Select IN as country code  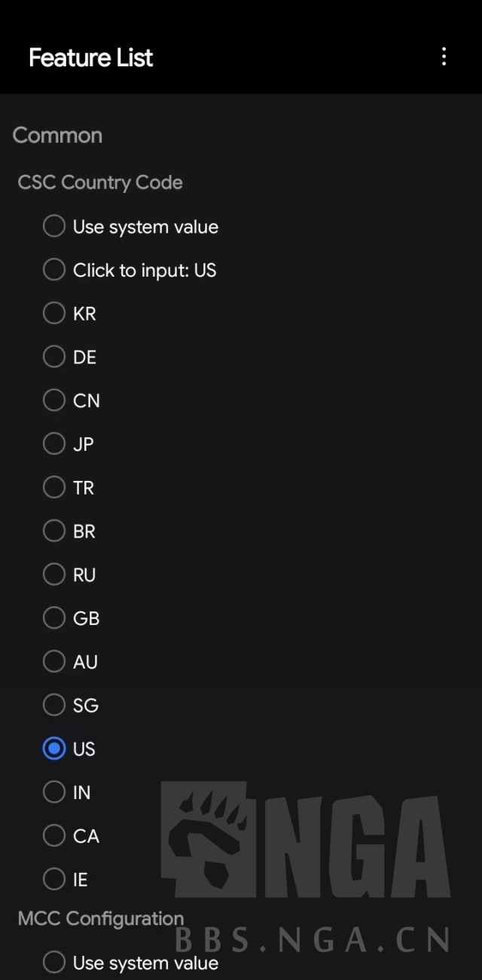click(x=54, y=792)
